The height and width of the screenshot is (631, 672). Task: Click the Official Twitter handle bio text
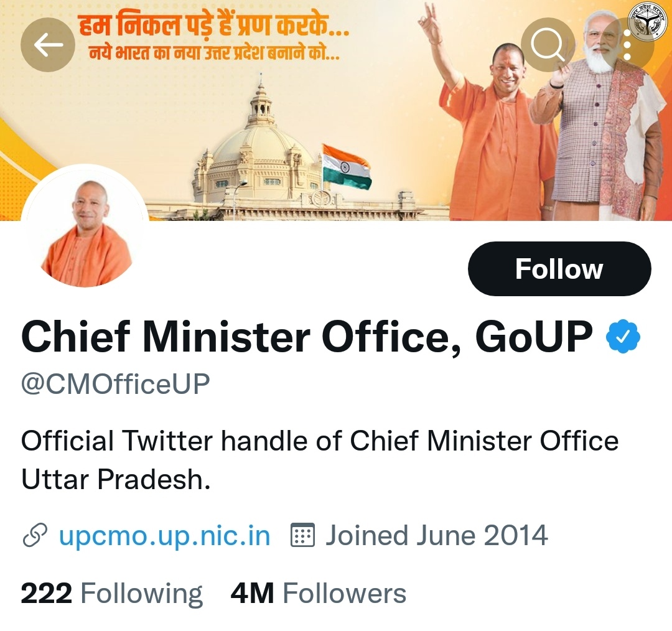320,460
